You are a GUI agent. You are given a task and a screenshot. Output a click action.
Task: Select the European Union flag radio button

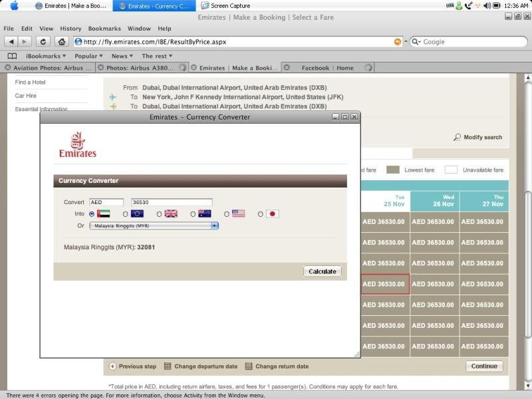[x=125, y=214]
